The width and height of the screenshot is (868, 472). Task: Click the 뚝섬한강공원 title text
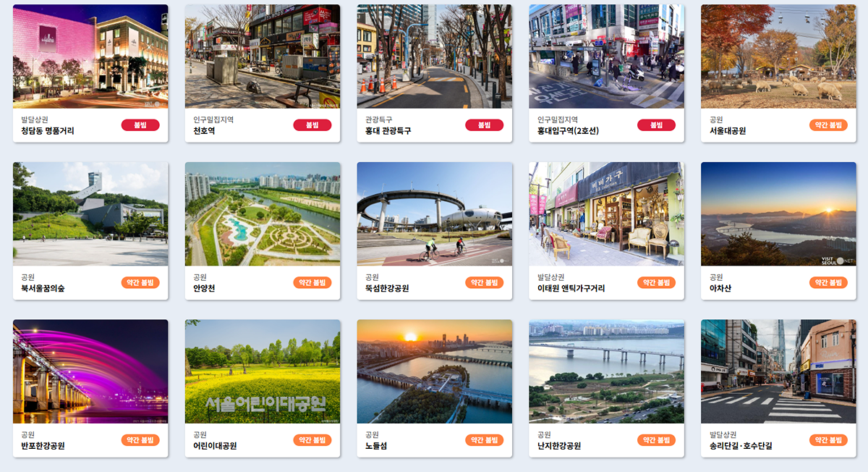pyautogui.click(x=387, y=288)
